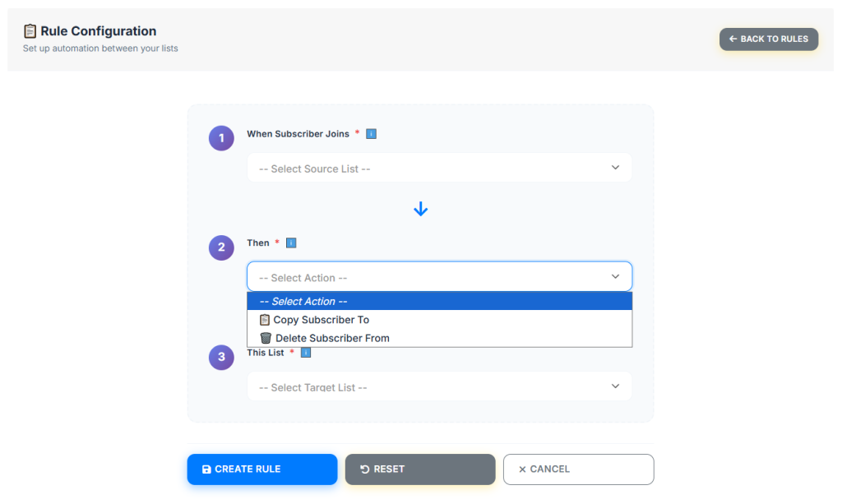Click the blue down arrow between steps
This screenshot has width=842, height=504.
(x=420, y=210)
